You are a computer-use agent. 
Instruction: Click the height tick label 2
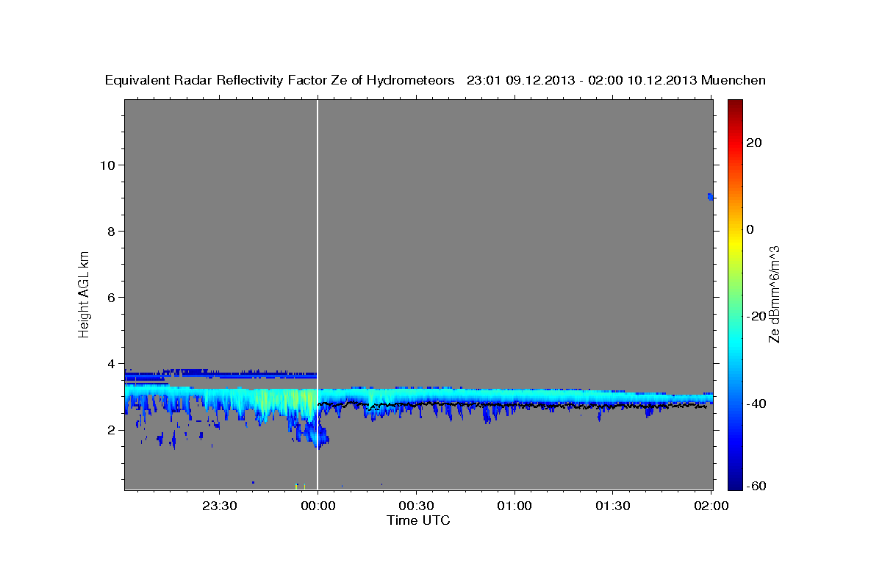point(112,429)
